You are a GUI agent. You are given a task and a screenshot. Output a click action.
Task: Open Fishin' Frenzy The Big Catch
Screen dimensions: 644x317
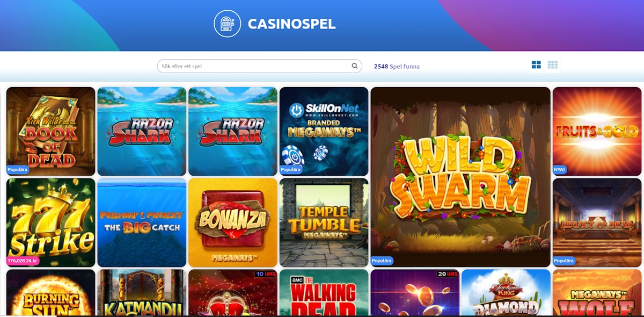pos(142,222)
